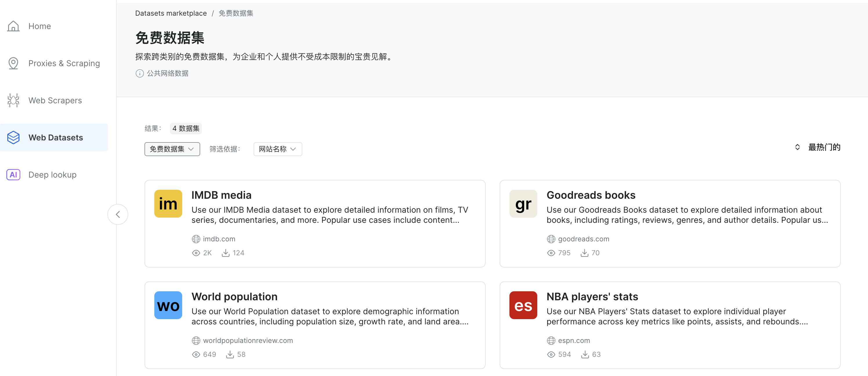
Task: Open the 最热门的 sort dropdown
Action: (817, 147)
